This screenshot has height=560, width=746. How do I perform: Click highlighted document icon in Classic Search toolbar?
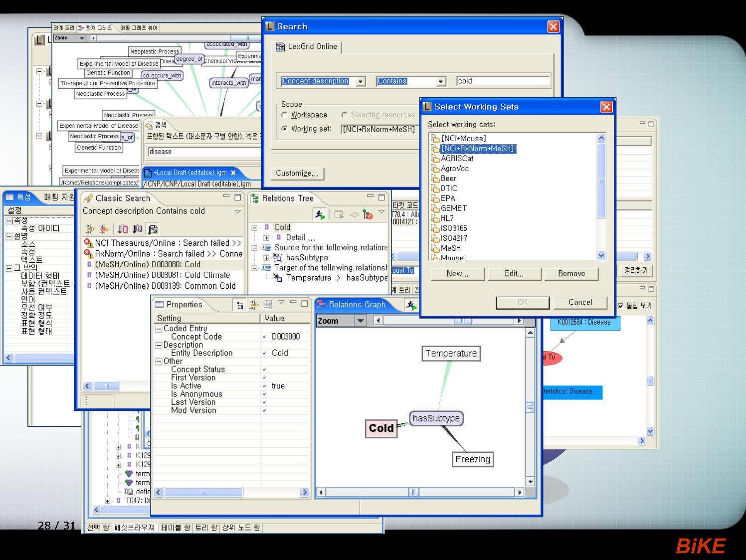click(153, 229)
